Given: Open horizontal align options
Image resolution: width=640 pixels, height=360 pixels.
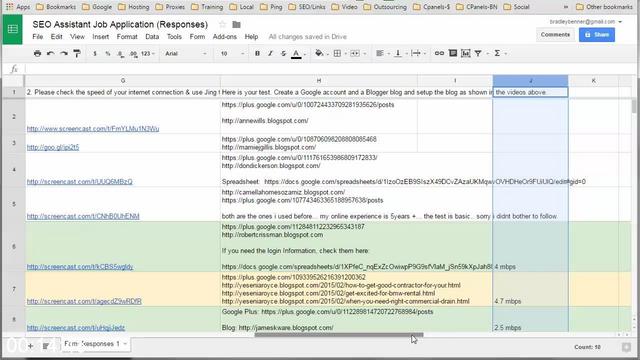Looking at the screenshot, I should pyautogui.click(x=380, y=53).
